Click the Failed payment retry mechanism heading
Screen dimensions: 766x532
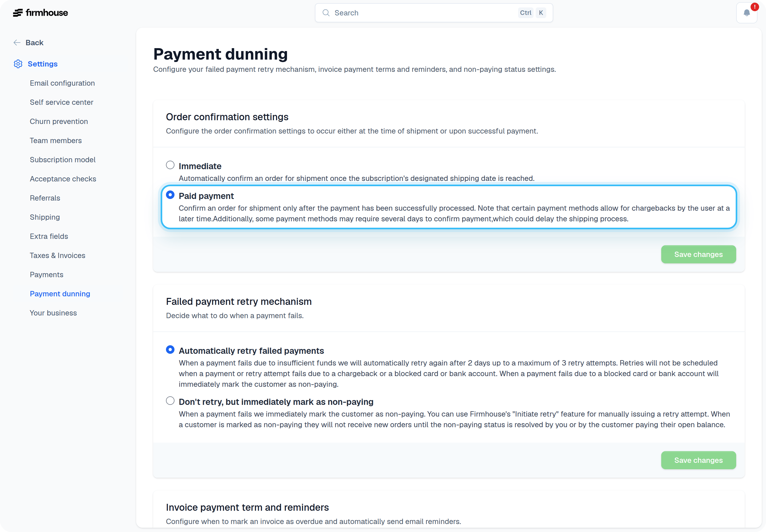click(239, 302)
